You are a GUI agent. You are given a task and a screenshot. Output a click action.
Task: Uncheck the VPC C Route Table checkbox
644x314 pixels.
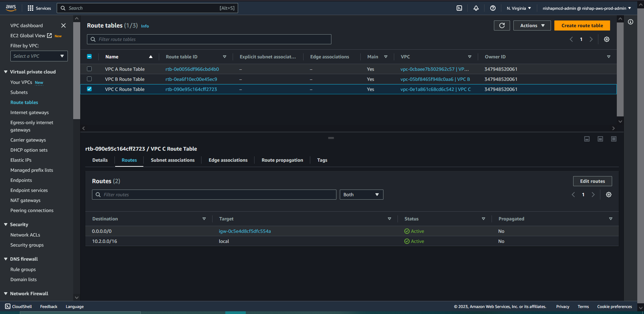89,89
